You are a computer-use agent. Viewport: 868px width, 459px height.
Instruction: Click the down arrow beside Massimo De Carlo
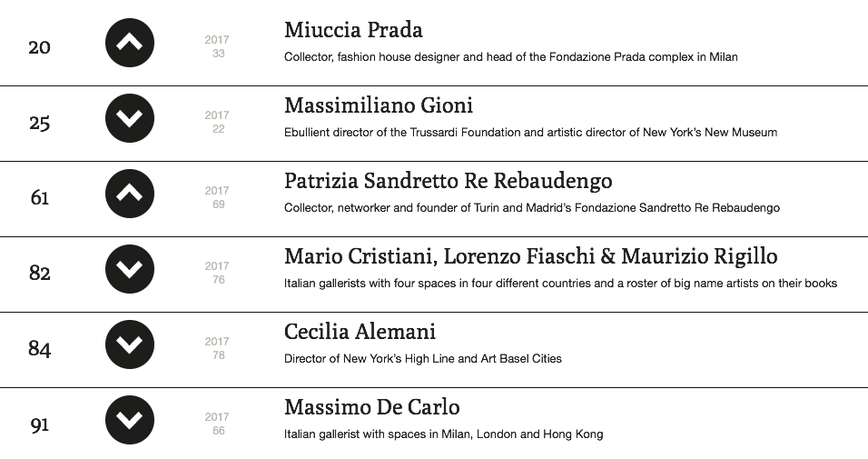(x=130, y=420)
